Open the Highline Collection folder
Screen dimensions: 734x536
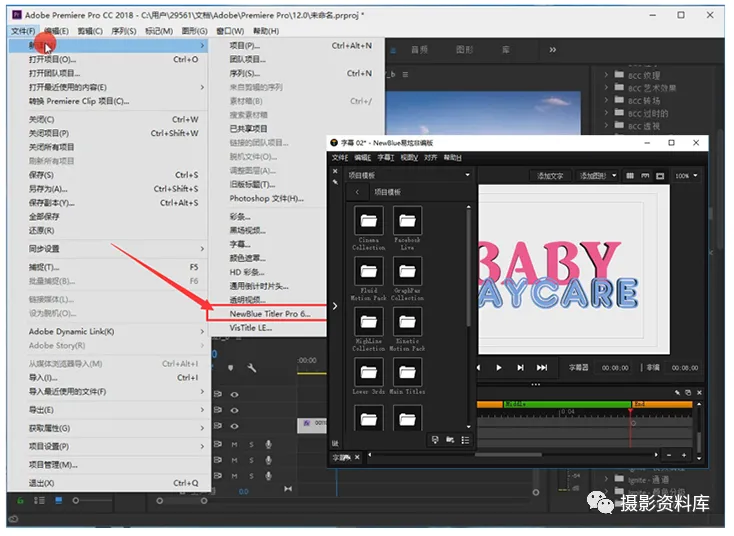pyautogui.click(x=369, y=322)
